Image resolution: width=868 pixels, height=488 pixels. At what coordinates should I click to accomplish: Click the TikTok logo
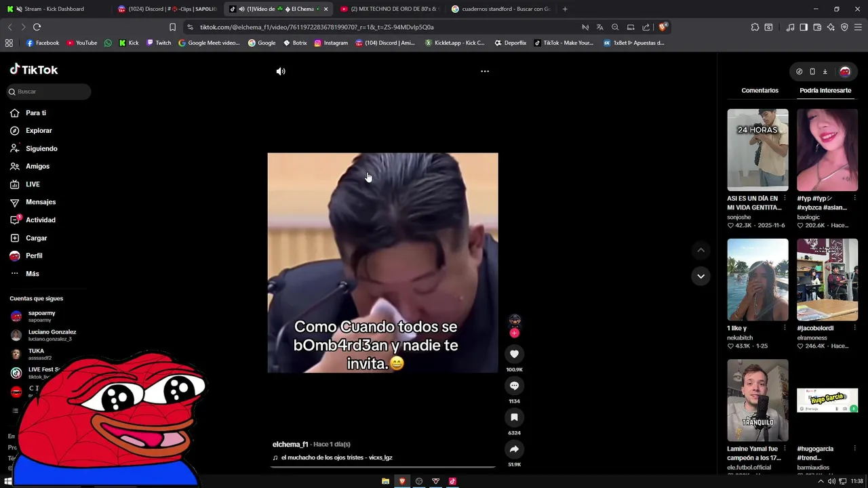(x=34, y=70)
